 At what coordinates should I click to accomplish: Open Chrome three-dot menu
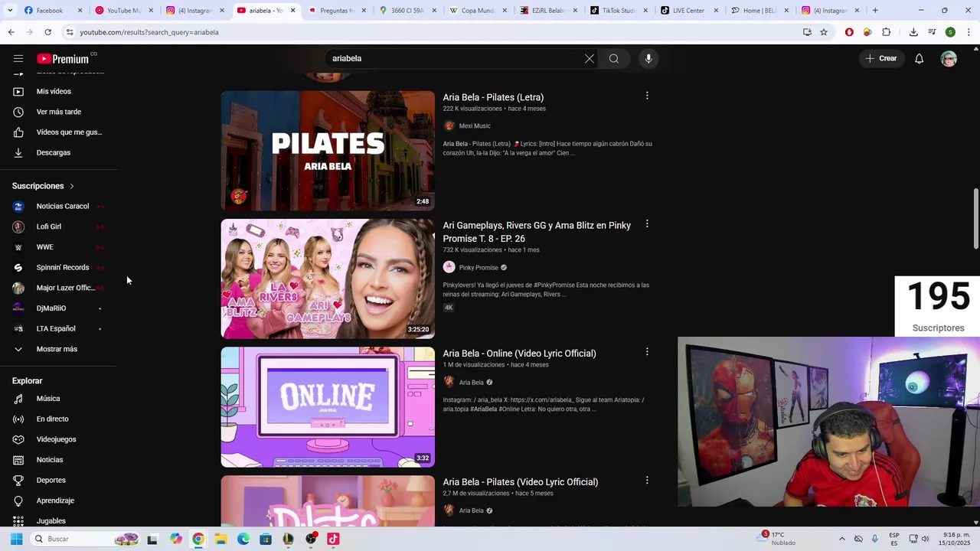969,32
